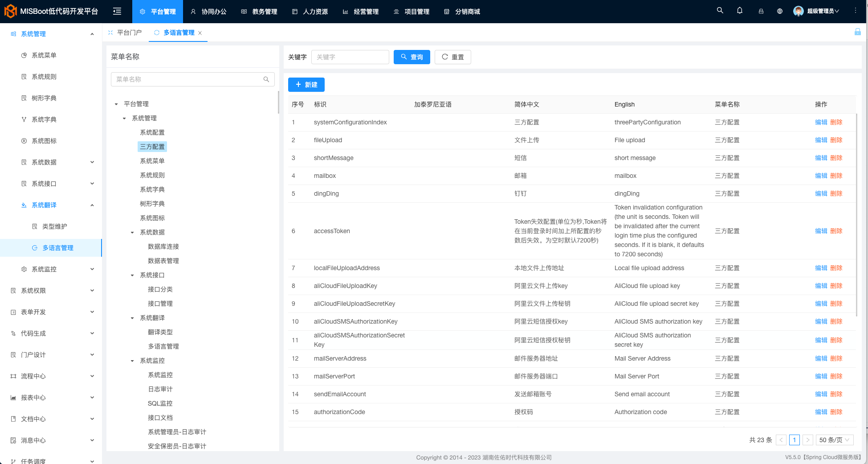This screenshot has width=868, height=464.
Task: Click 编辑 on the fileUpload row
Action: [x=821, y=140]
